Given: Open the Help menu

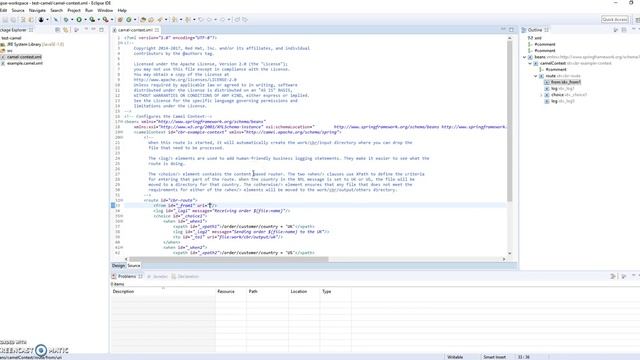Looking at the screenshot, I should point(122,10).
